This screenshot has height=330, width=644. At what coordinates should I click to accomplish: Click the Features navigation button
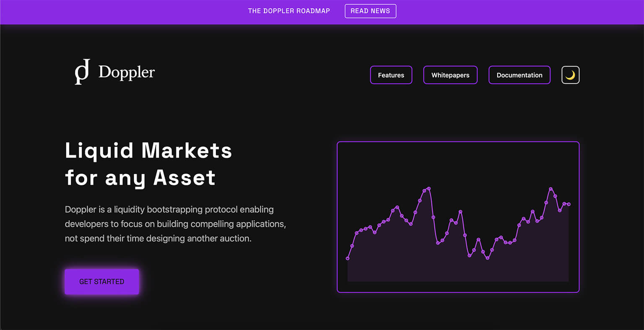point(391,75)
